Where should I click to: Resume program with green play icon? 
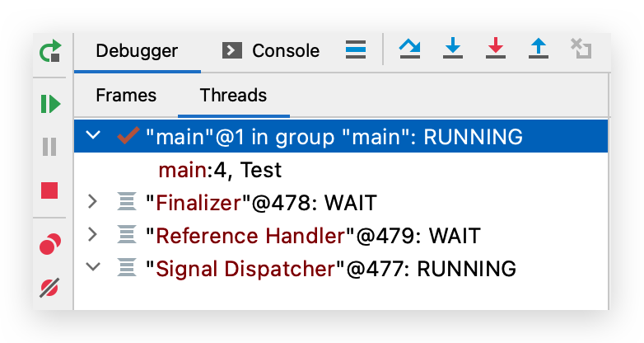(50, 103)
